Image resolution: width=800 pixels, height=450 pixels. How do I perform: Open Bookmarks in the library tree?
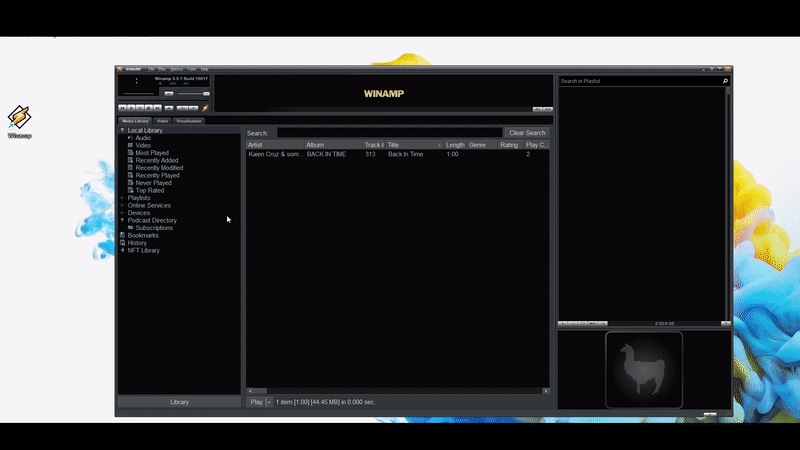(143, 235)
